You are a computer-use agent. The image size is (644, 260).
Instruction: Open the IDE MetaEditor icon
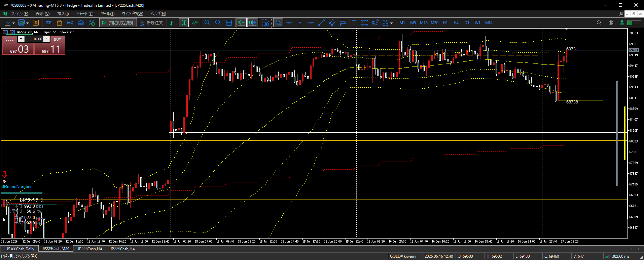48,23
